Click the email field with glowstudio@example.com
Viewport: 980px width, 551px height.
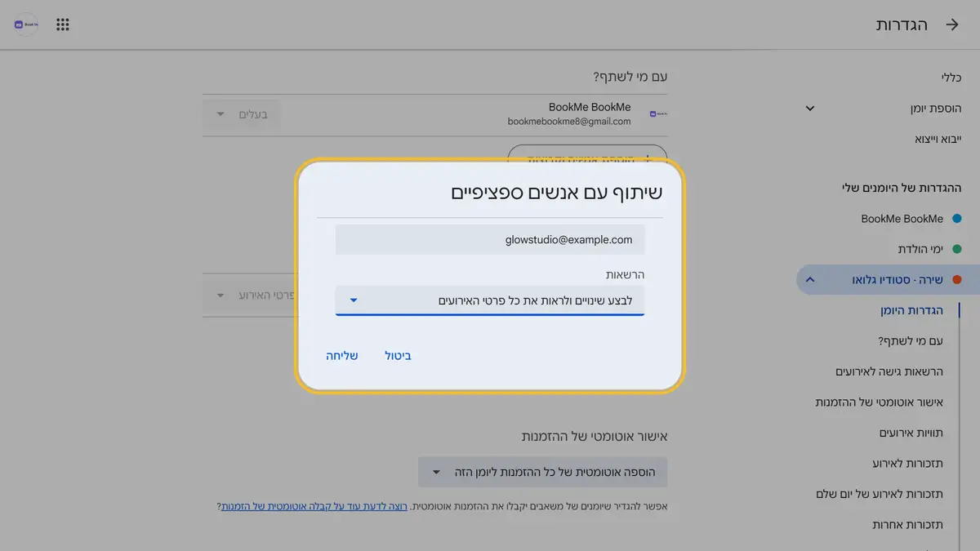point(490,240)
